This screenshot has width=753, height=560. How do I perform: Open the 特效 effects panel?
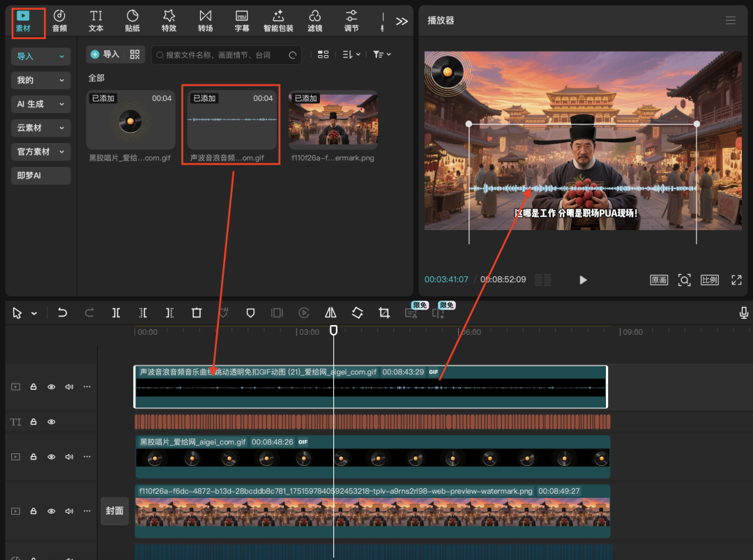169,21
